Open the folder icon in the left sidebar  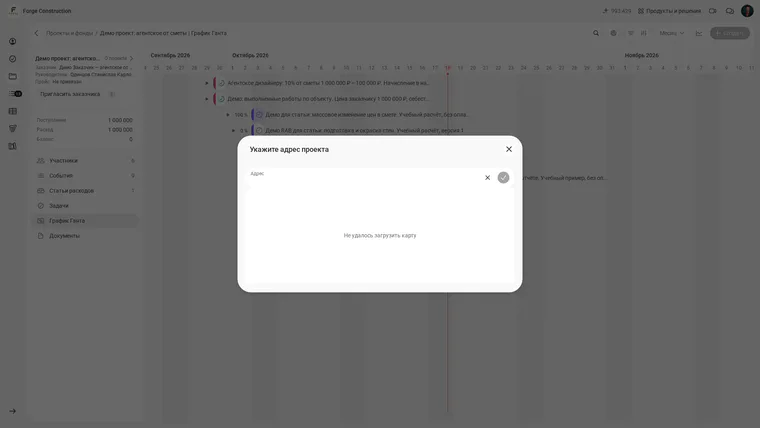pos(13,76)
